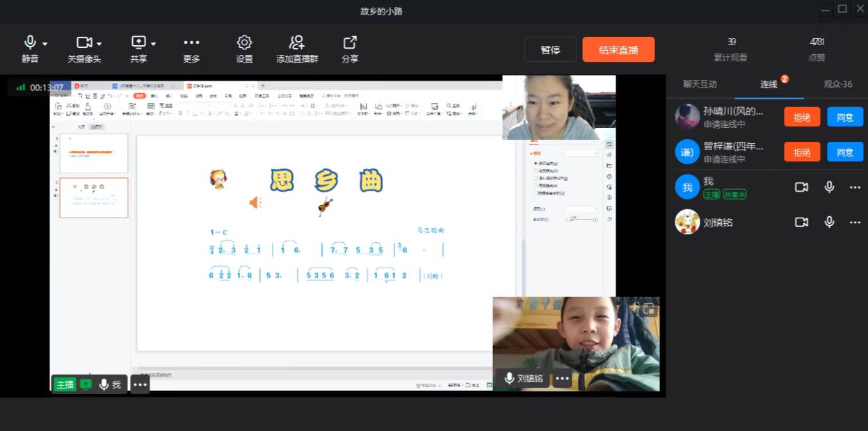Click the green 主播 host badge on the video
The width and height of the screenshot is (868, 431).
pos(65,384)
